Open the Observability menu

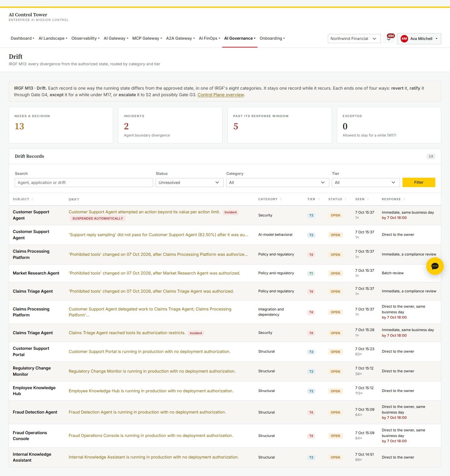click(85, 38)
